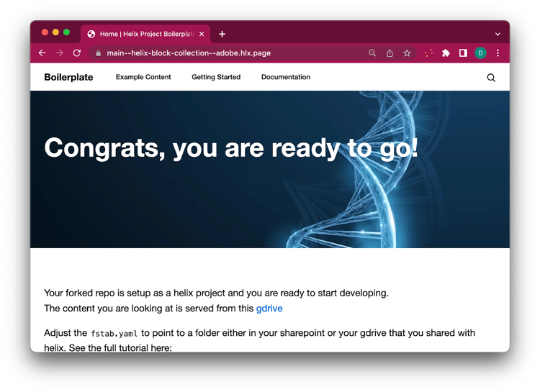540x392 pixels.
Task: Click the browser forward arrow
Action: pyautogui.click(x=60, y=53)
